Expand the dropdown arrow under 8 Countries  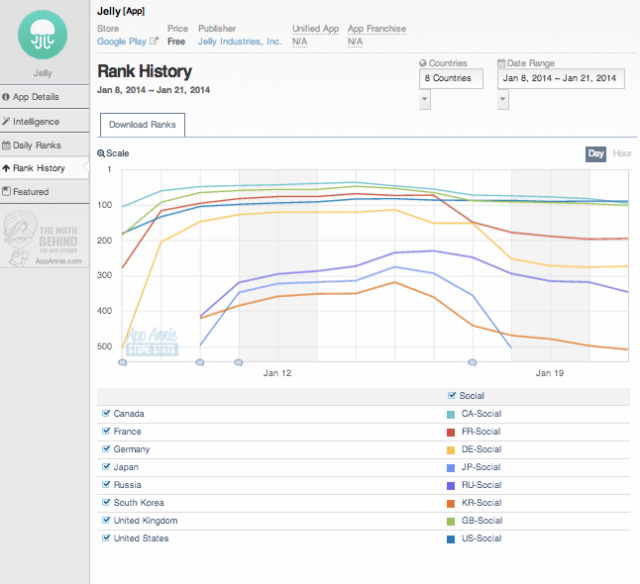pos(425,100)
